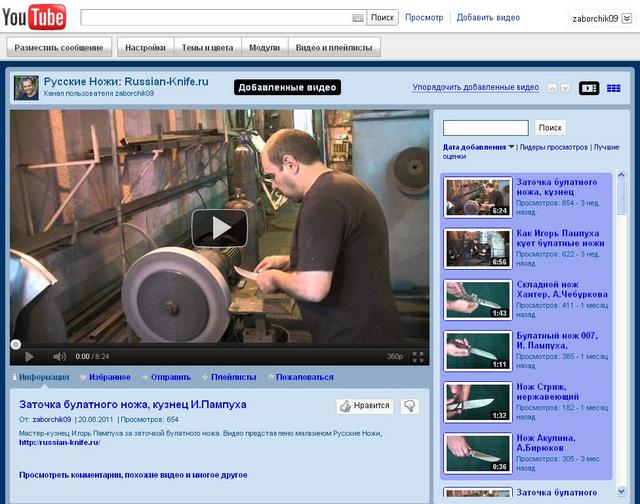
Task: Click the thumbs-down dislike button
Action: (409, 406)
